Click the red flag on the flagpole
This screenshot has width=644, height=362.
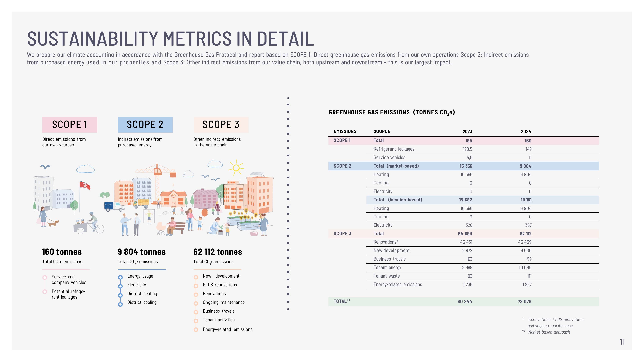pos(85,185)
